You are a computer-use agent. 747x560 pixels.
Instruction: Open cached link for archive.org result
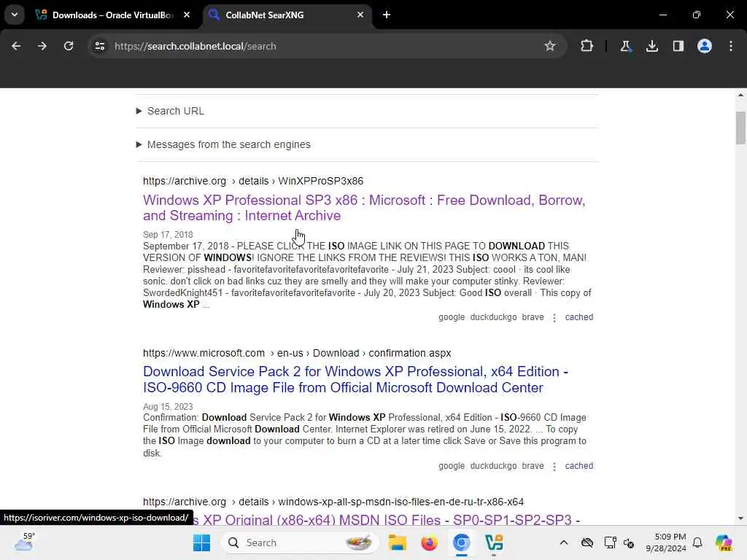click(x=578, y=317)
